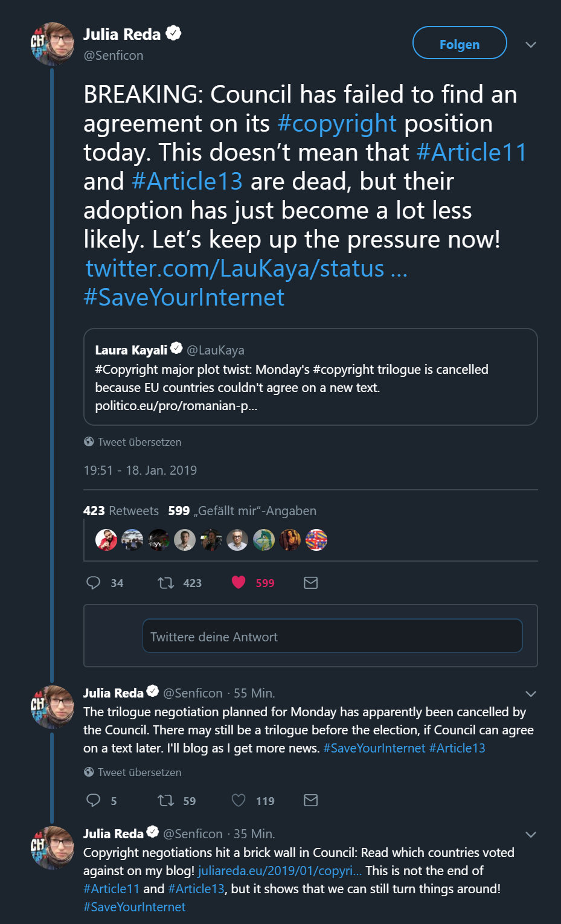The width and height of the screenshot is (561, 924).
Task: Like the 55 Min. tweet with 119 likes
Action: (239, 800)
